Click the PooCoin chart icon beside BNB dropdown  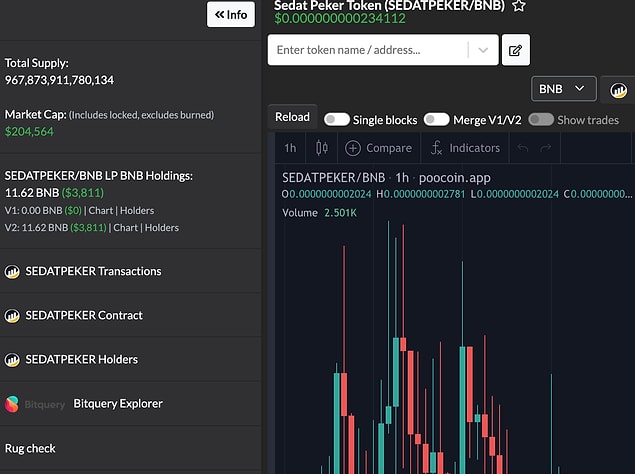pyautogui.click(x=618, y=90)
